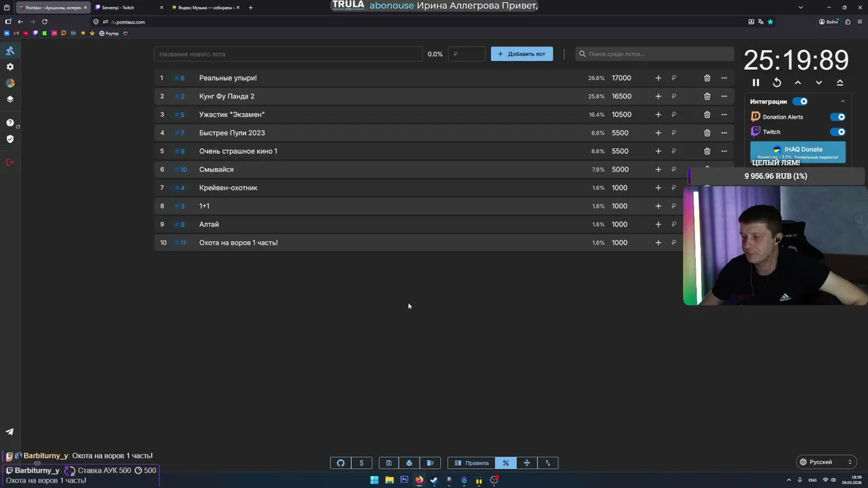This screenshot has width=868, height=488.
Task: Add amount to Смывайся with plus icon
Action: 658,169
